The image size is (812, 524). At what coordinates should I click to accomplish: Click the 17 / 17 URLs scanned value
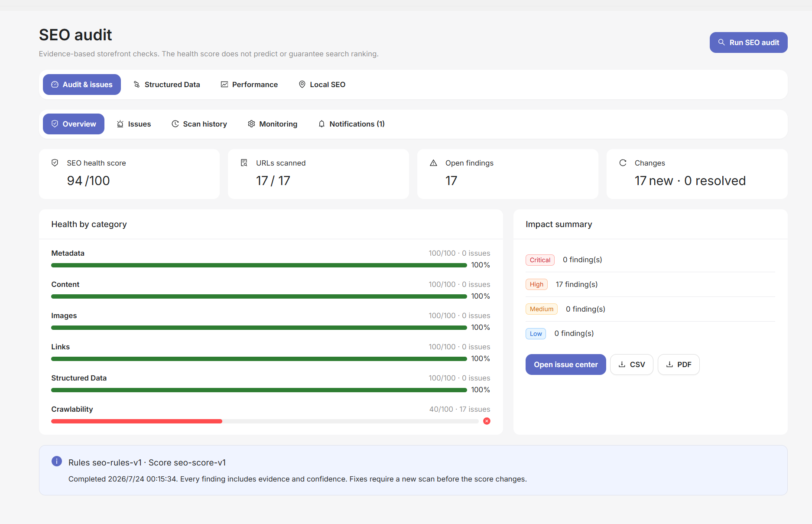pyautogui.click(x=273, y=181)
